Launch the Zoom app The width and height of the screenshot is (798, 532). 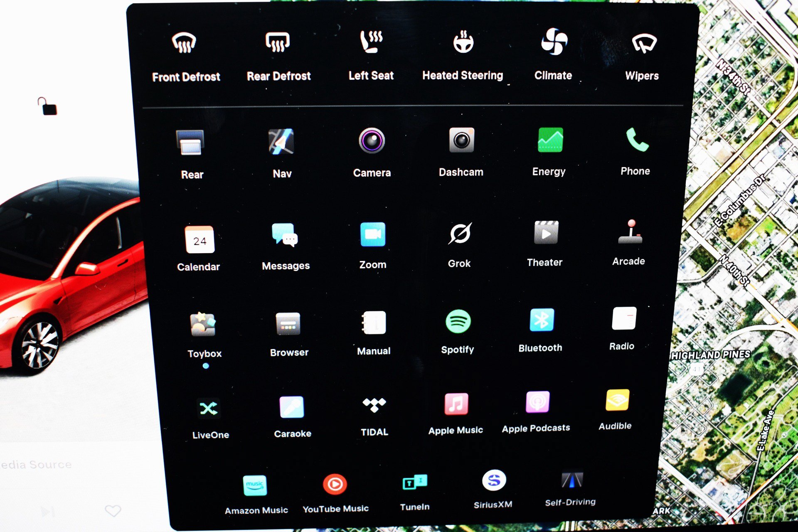(373, 246)
